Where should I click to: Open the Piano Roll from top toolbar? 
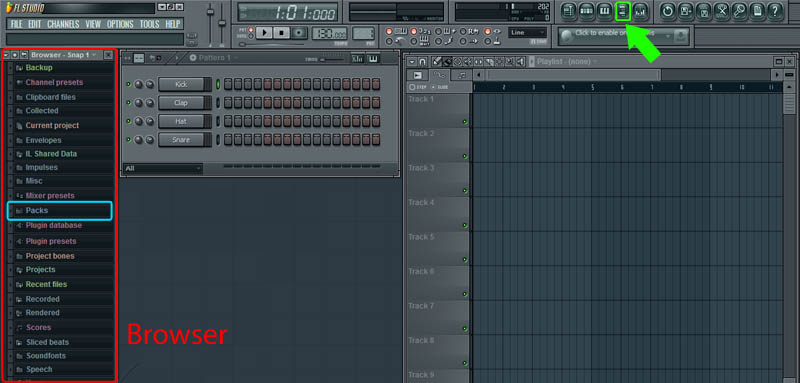604,10
